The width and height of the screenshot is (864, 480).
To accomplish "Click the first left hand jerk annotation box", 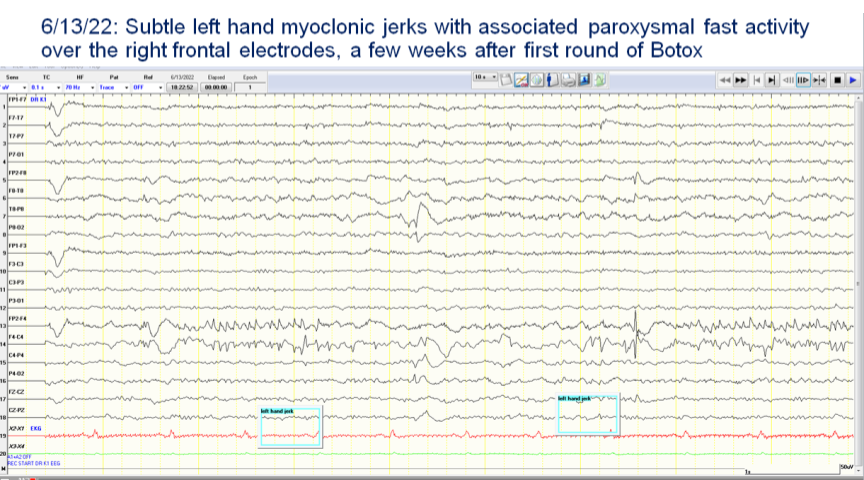I will coord(289,427).
